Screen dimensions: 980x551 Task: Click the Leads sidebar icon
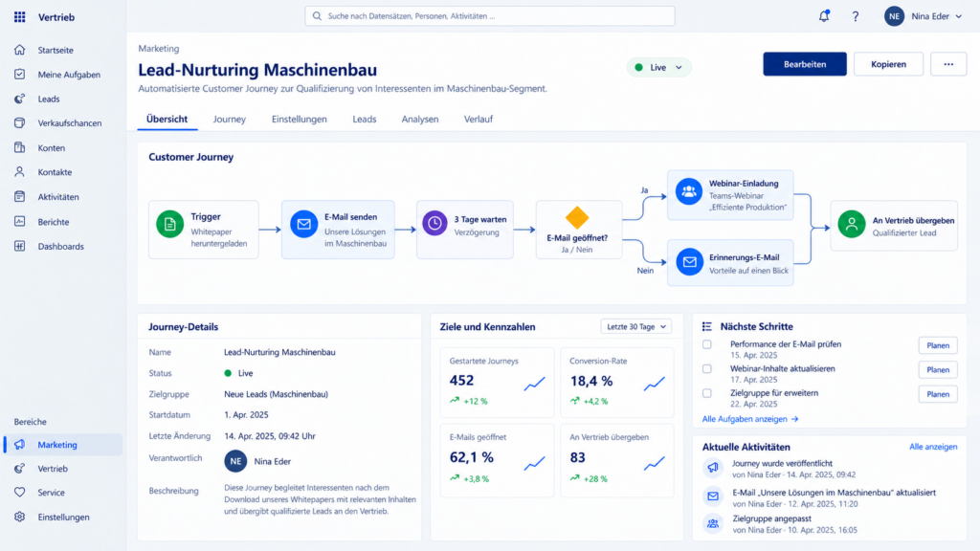coord(19,99)
